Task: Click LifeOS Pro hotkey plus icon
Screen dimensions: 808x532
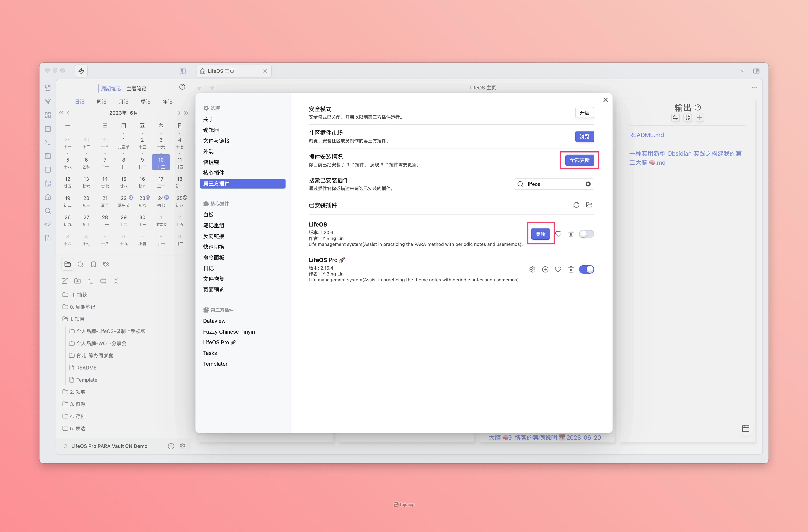Action: point(545,269)
